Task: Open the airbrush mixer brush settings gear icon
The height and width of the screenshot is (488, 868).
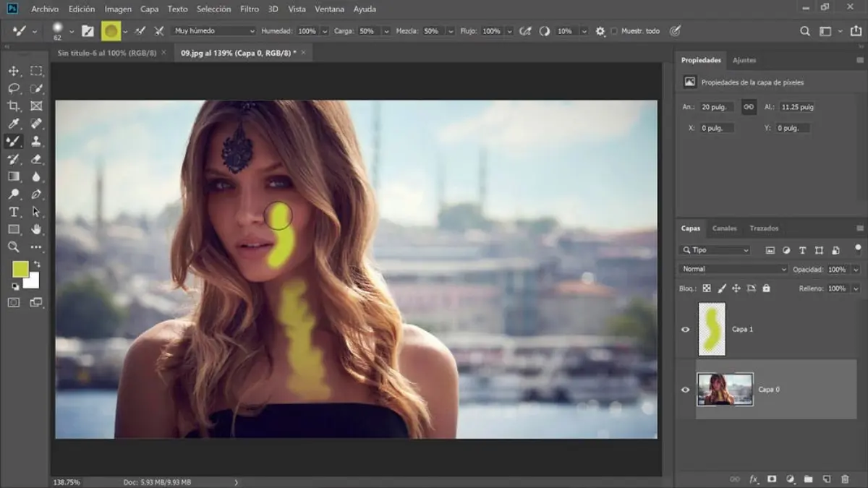Action: (600, 31)
